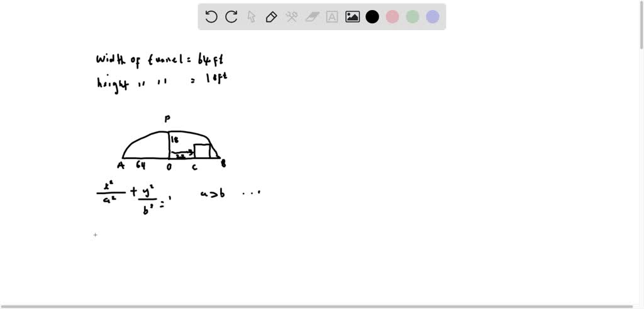Click the letter P above the arch
Screen dimensions: 644x309
(167, 119)
